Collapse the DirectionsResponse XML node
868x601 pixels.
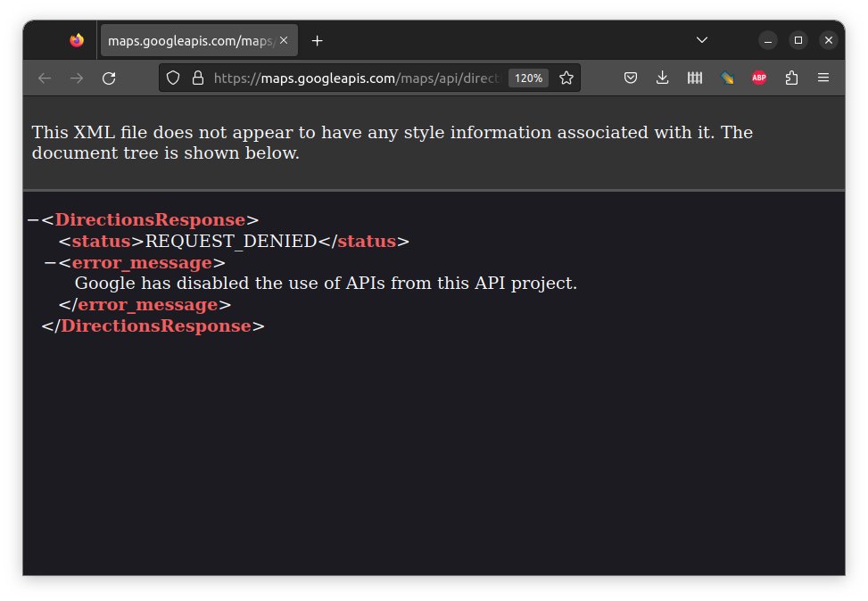[x=33, y=219]
